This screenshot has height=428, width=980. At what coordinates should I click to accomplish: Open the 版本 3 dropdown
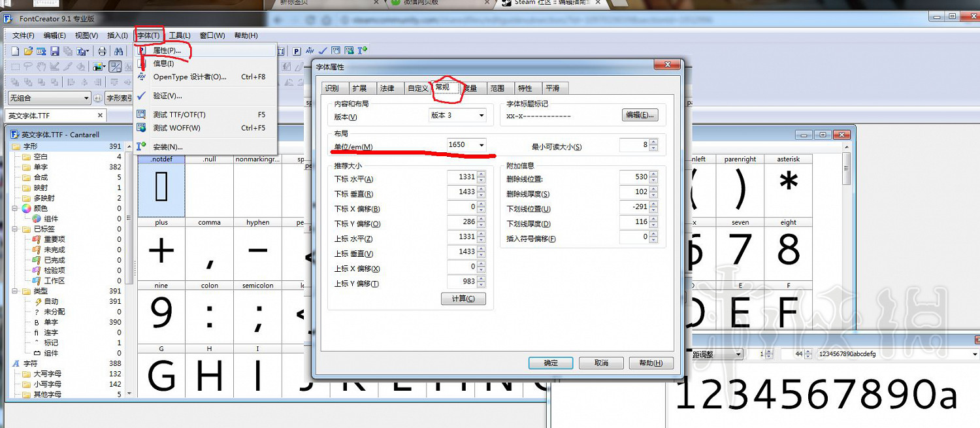(479, 115)
